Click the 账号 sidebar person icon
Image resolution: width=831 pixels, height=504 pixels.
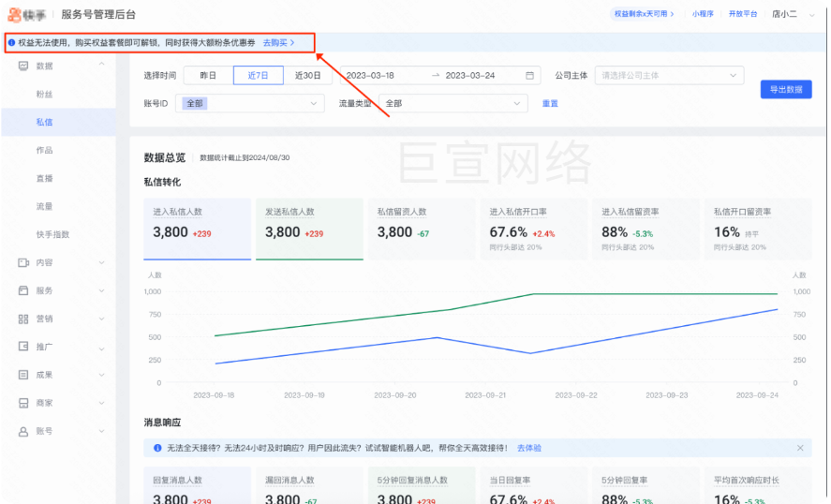23,431
